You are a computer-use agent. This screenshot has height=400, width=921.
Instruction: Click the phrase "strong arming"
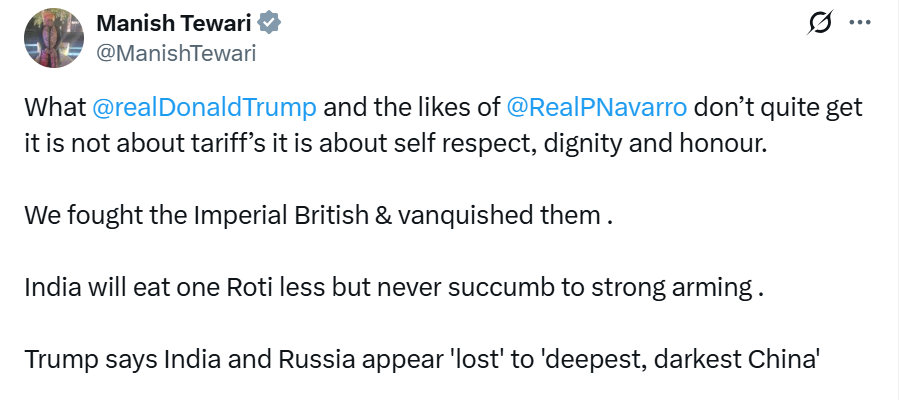[671, 289]
